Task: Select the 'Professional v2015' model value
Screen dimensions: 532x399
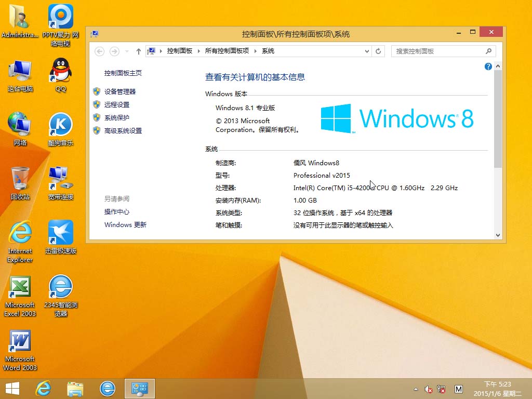Action: tap(322, 176)
